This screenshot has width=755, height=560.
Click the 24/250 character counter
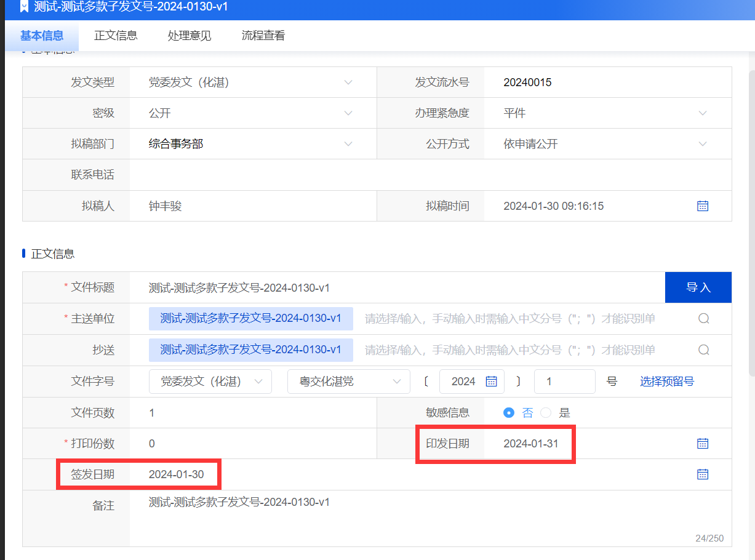pos(709,538)
